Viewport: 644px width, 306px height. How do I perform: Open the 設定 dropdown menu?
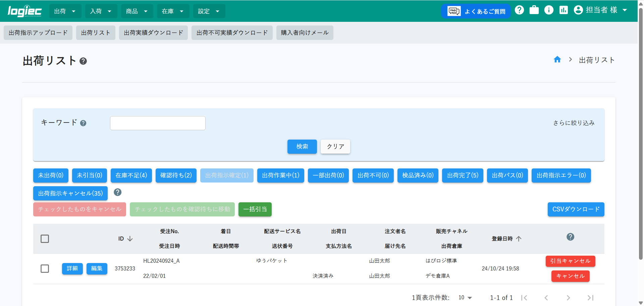209,11
